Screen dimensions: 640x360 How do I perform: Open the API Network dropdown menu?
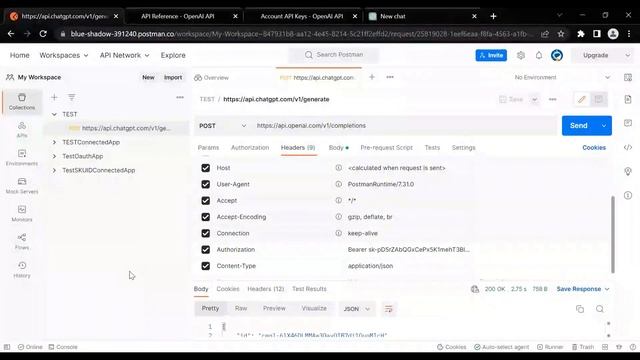(124, 55)
